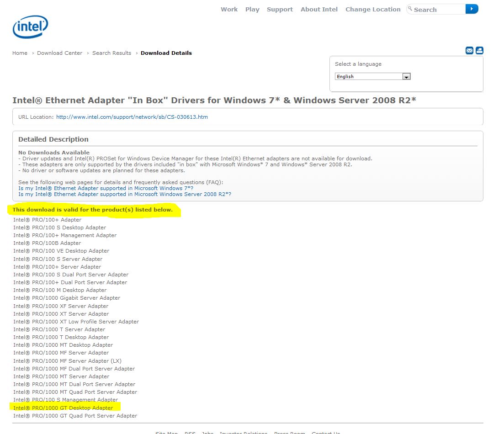Click Intel PRO/1000 Gigabit Server Adapter entry

click(67, 298)
